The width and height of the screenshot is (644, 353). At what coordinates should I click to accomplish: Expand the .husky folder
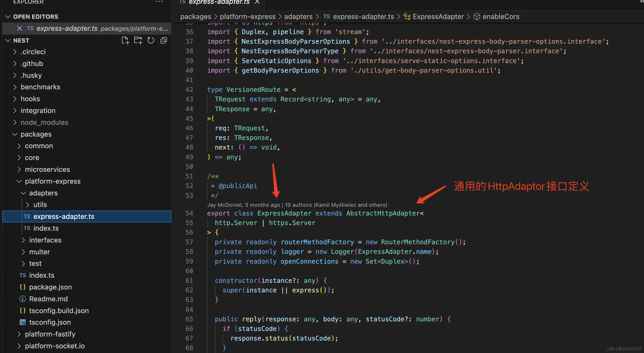pyautogui.click(x=15, y=75)
